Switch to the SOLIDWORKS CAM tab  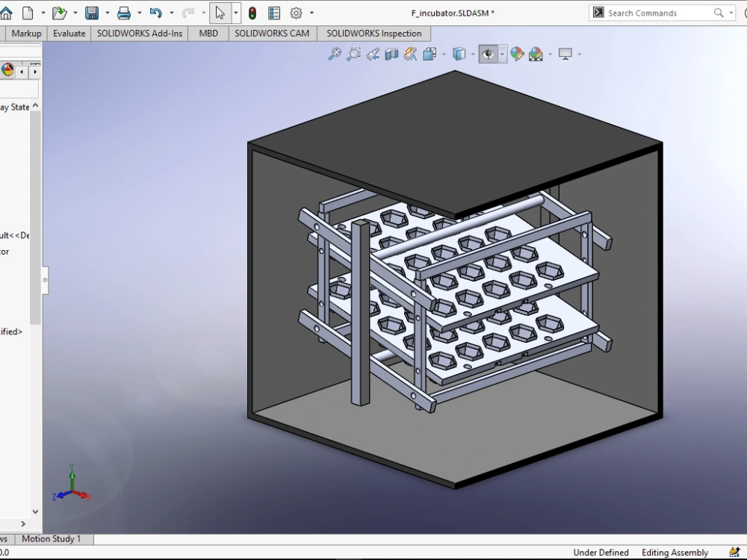pos(272,34)
